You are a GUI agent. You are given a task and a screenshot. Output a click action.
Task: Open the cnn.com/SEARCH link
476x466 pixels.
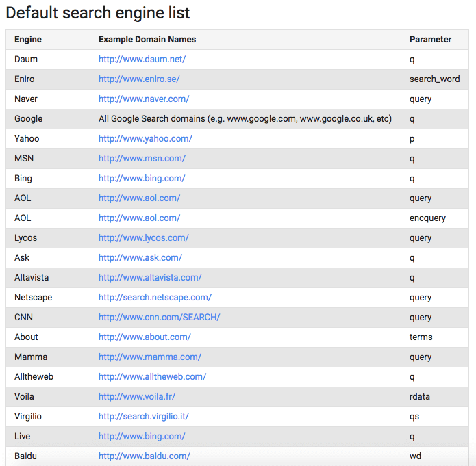coord(160,318)
